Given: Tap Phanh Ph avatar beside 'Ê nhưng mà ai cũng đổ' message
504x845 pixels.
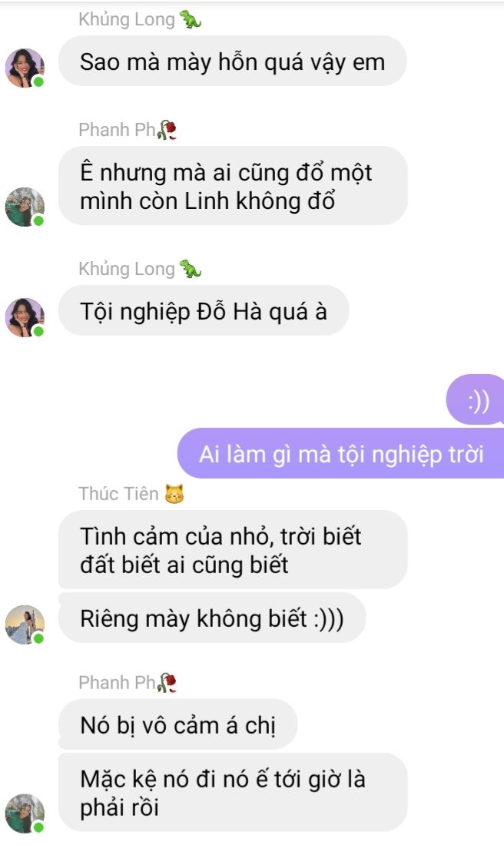Looking at the screenshot, I should [x=25, y=207].
